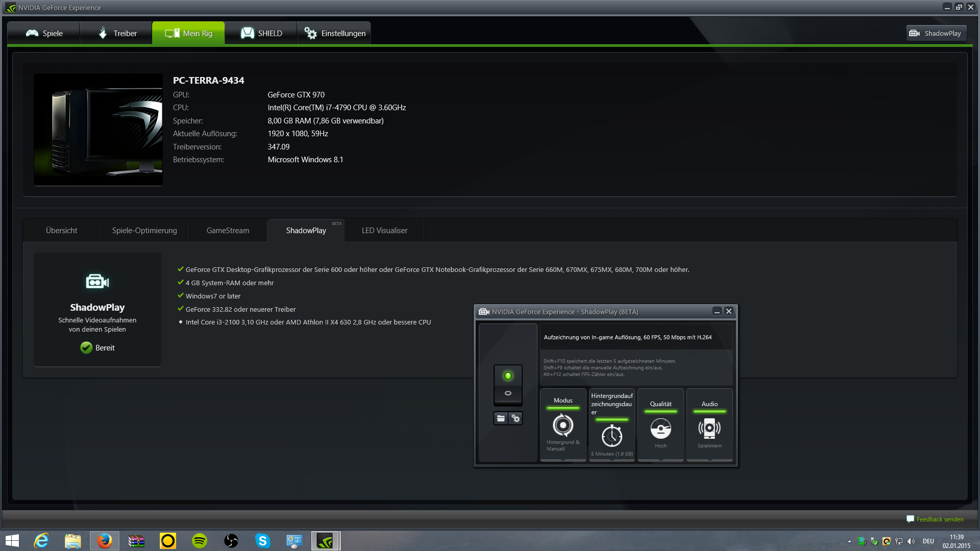Screen dimensions: 980x551
Task: Click the 'GeForce 332.82 oder neuerer Treiber' line
Action: (240, 309)
